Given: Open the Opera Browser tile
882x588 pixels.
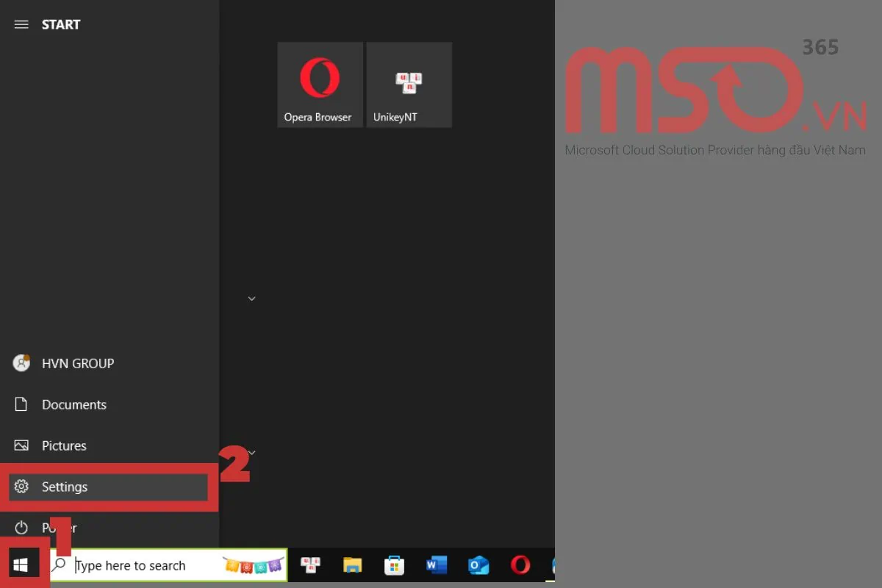Looking at the screenshot, I should (x=320, y=84).
